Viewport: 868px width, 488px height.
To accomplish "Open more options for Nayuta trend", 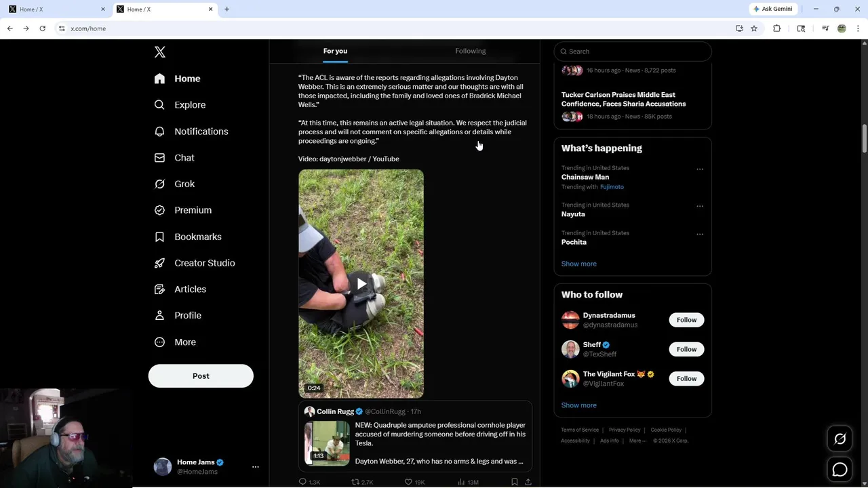I will [700, 206].
